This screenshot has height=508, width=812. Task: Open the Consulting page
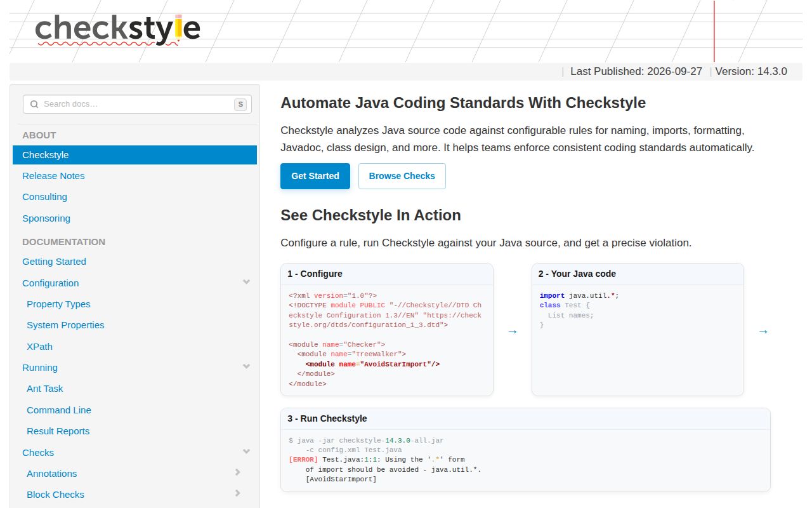coord(44,197)
